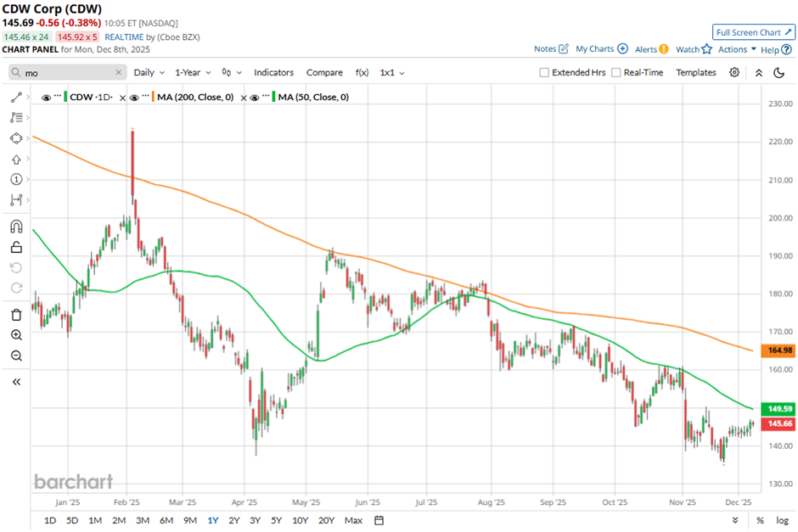Open the Daily frequency dropdown
Image resolution: width=798 pixels, height=532 pixels.
point(148,73)
